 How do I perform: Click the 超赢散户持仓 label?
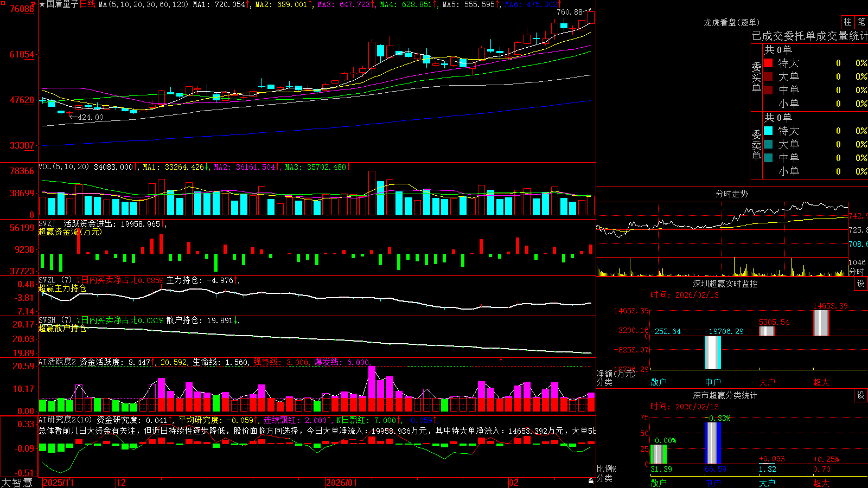62,328
